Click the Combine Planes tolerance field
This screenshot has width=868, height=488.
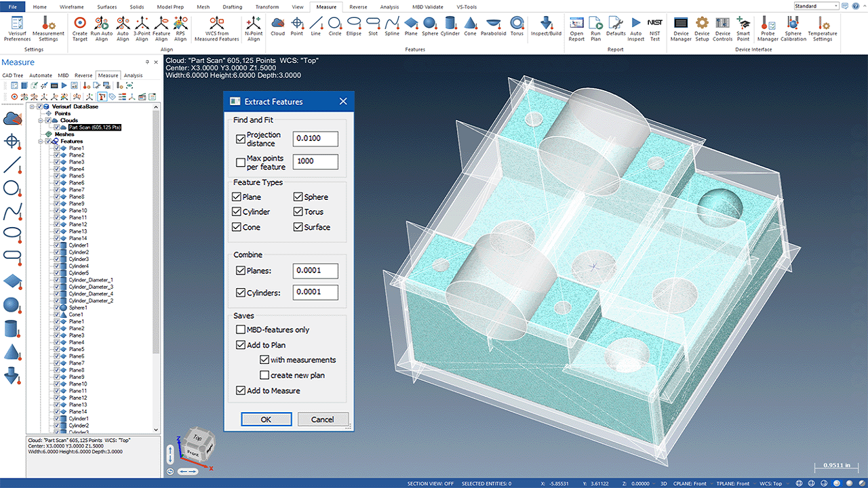pos(315,270)
